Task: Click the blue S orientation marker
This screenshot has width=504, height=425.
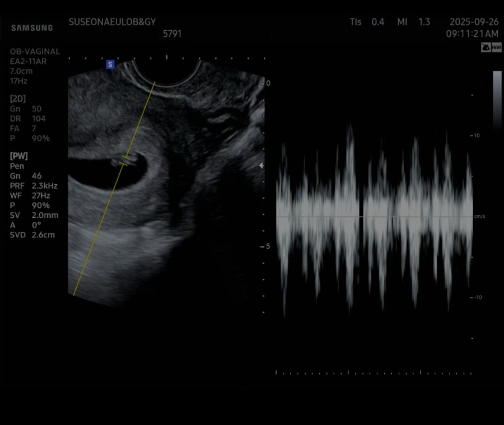Action: coord(110,64)
